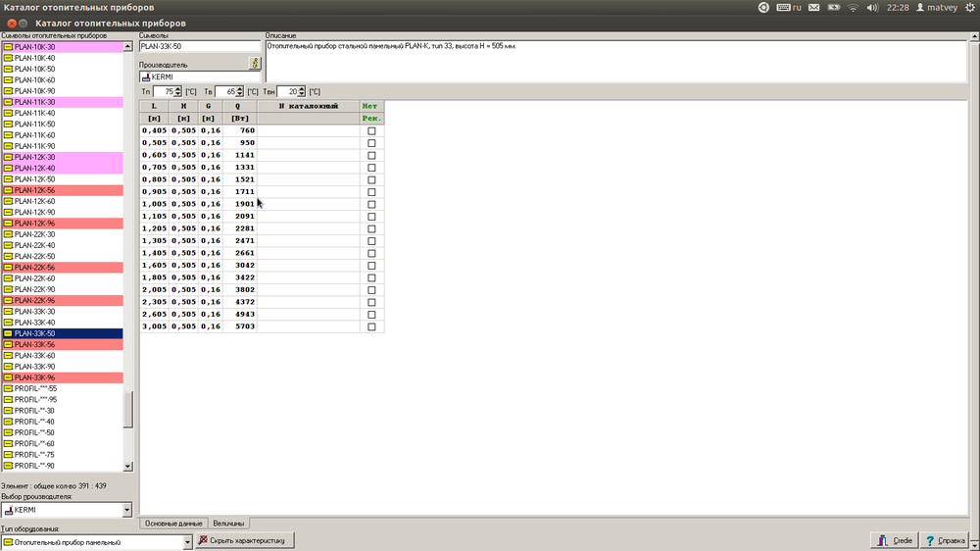Image resolution: width=980 pixels, height=551 pixels.
Task: Select PLAN-33K-60 in the list
Action: [63, 355]
